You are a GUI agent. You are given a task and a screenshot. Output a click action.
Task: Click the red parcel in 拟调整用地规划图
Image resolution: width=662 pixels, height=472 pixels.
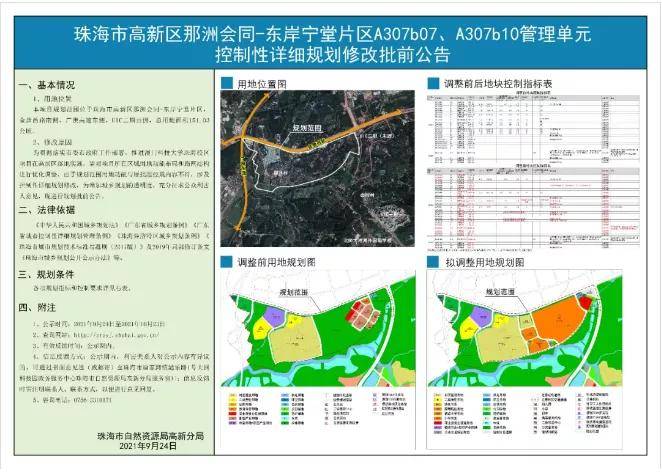point(586,302)
